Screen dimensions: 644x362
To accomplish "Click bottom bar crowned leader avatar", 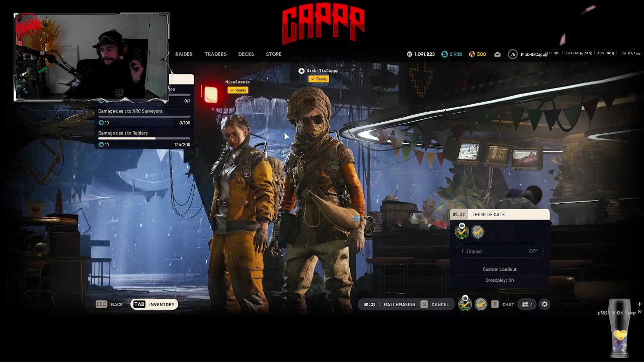I will point(465,303).
